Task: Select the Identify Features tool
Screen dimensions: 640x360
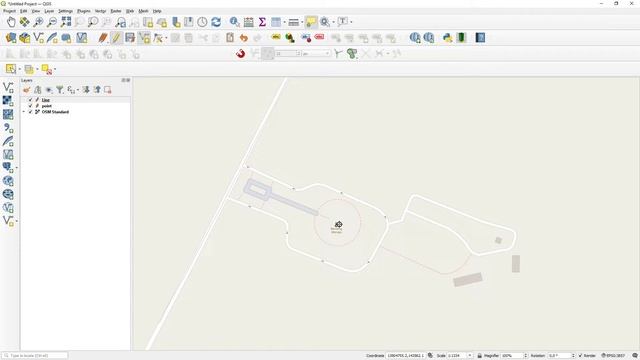Action: (235, 22)
